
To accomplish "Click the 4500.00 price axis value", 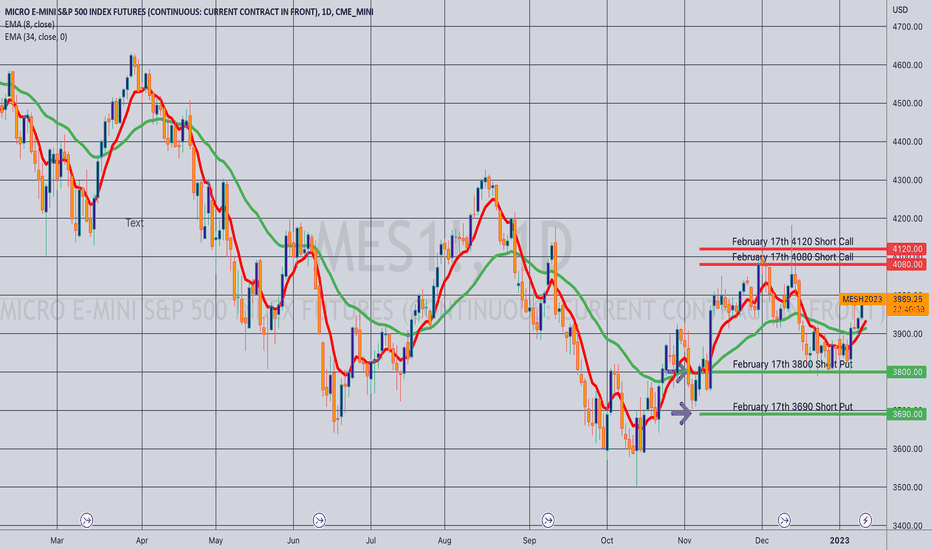I will coord(908,103).
